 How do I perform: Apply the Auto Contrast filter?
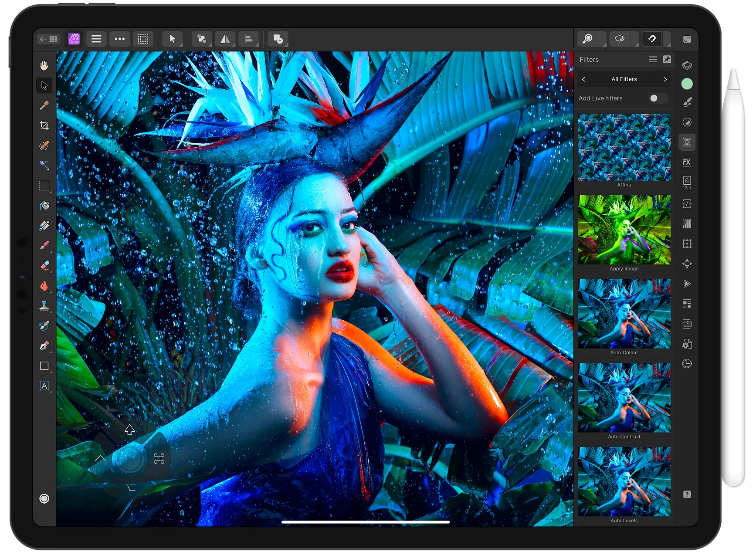(x=624, y=398)
